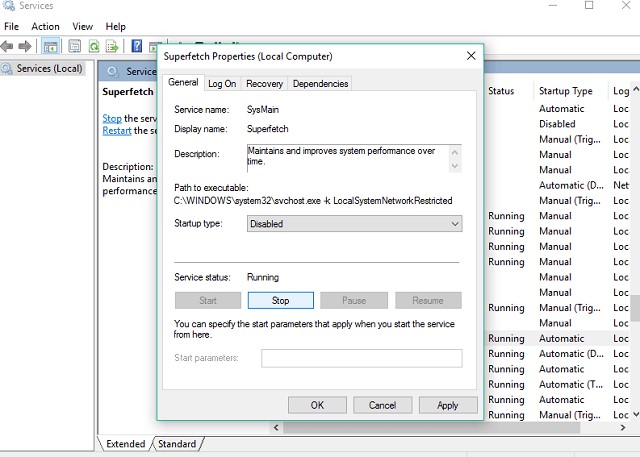
Task: Toggle the Show/Hide Console Tree icon
Action: pyautogui.click(x=50, y=46)
